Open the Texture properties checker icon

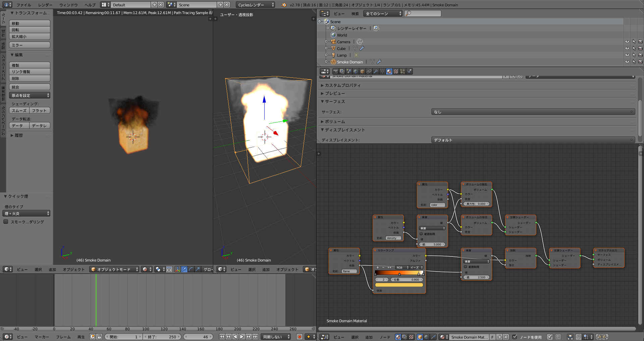[396, 71]
